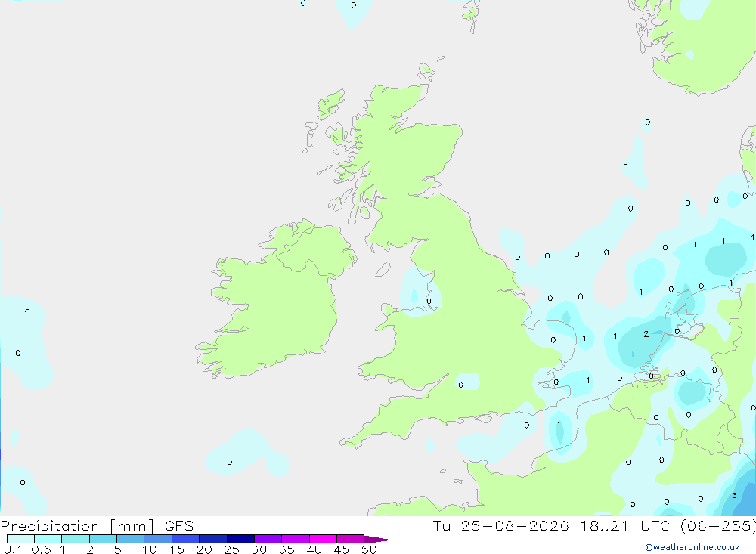Click the "GFS" model label
The width and height of the screenshot is (756, 554).
pyautogui.click(x=179, y=526)
